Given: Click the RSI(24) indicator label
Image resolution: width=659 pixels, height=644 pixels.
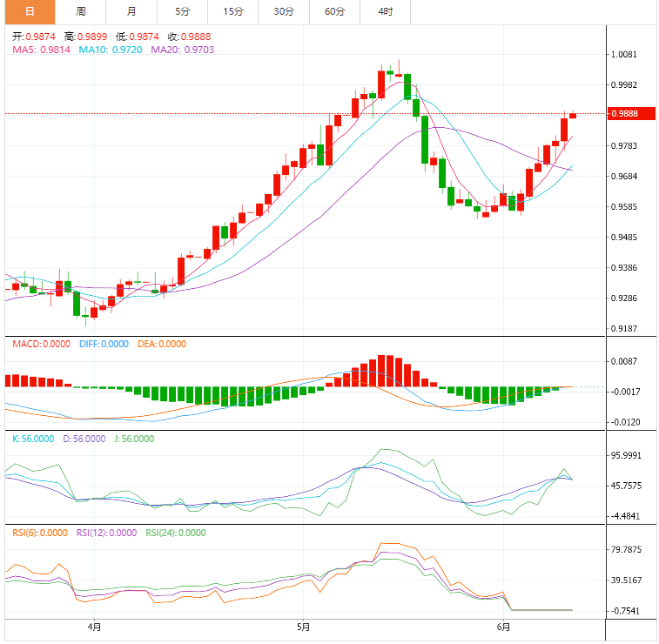Looking at the screenshot, I should coord(176,533).
